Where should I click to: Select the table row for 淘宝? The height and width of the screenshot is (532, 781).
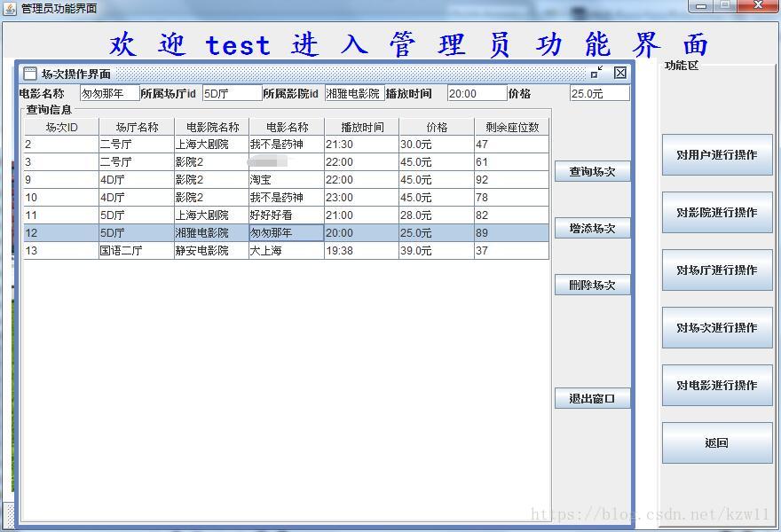(x=266, y=179)
